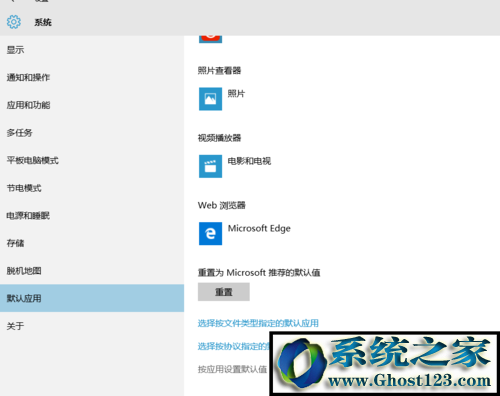Click 按应用设置默认值 link
The image size is (500, 396).
232,369
